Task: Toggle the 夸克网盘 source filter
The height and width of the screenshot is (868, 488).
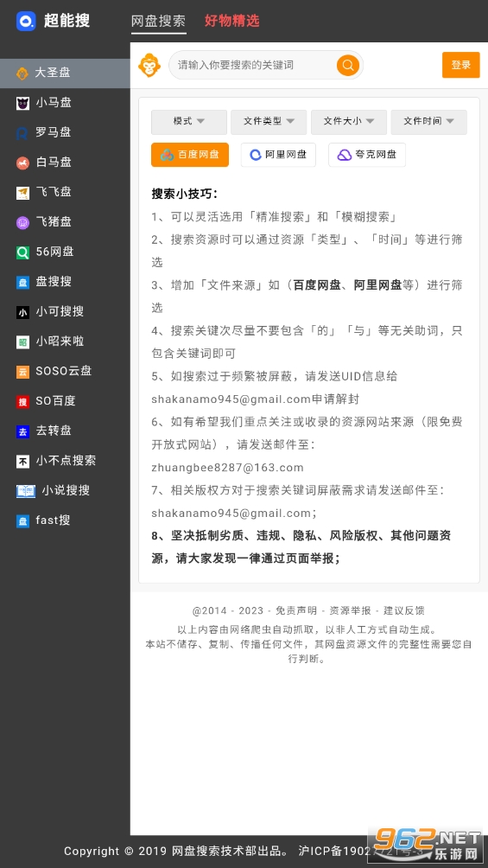Action: point(367,155)
